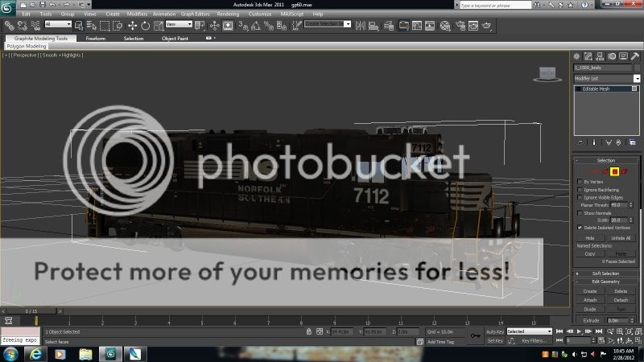Click the 3ds Max application logo button

click(x=9, y=7)
